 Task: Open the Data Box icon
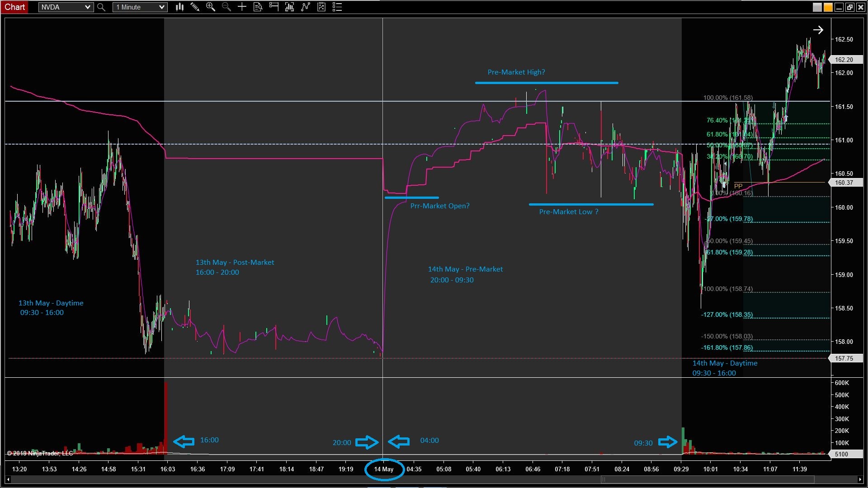point(258,7)
